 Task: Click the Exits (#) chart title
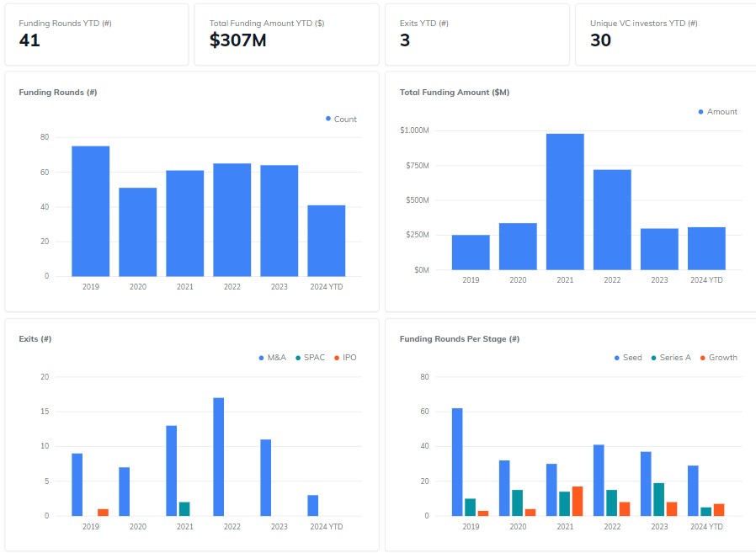[x=35, y=339]
